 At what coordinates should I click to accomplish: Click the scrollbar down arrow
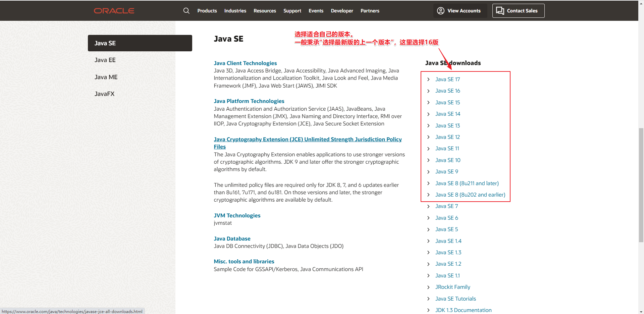[x=641, y=311]
